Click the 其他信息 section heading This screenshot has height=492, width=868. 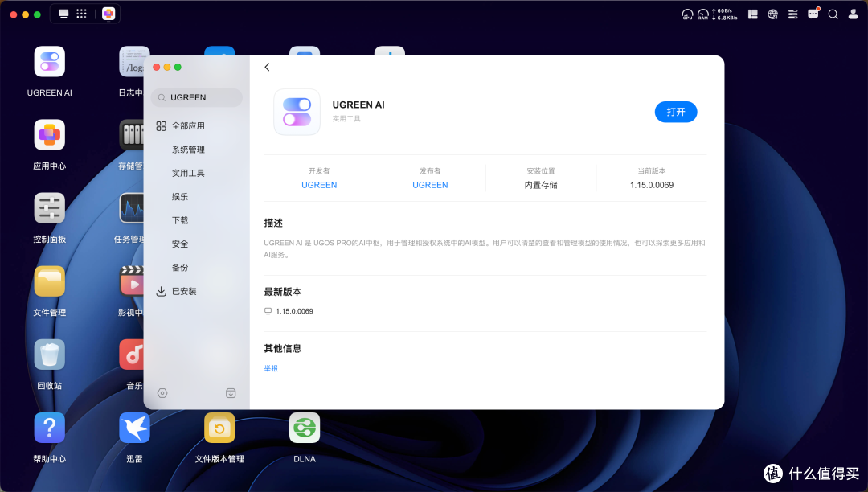[283, 349]
